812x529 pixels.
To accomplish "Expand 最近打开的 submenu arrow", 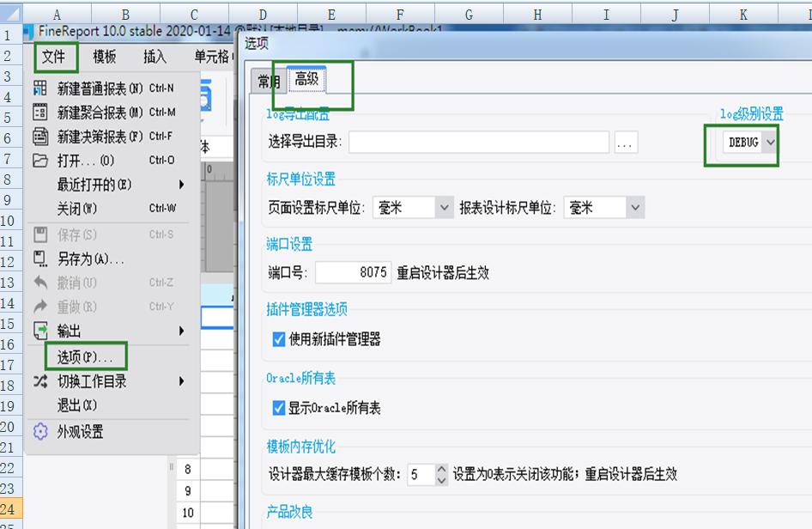I will pyautogui.click(x=181, y=185).
